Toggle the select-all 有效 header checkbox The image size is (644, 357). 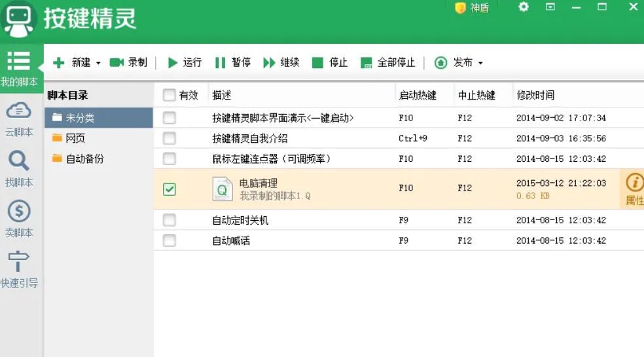pos(170,95)
